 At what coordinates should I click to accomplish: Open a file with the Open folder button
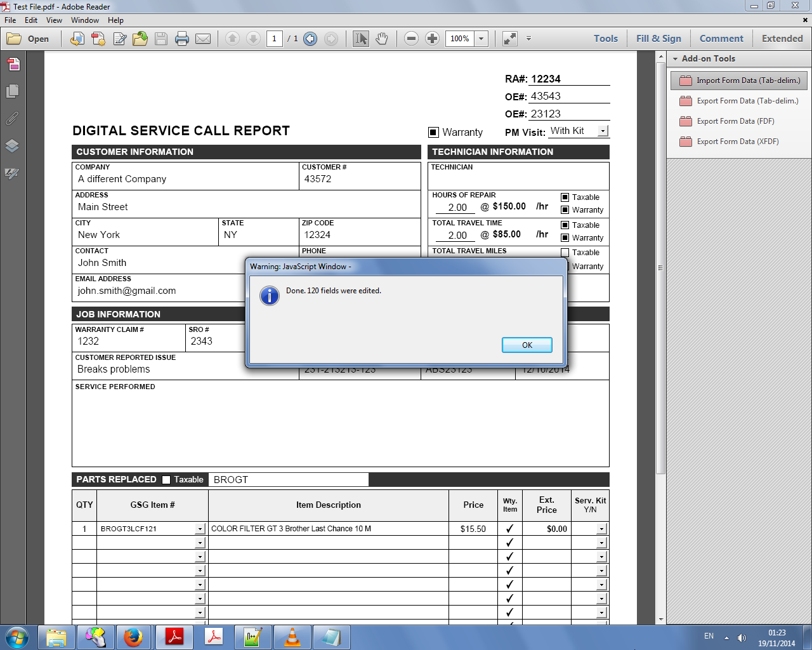point(28,39)
